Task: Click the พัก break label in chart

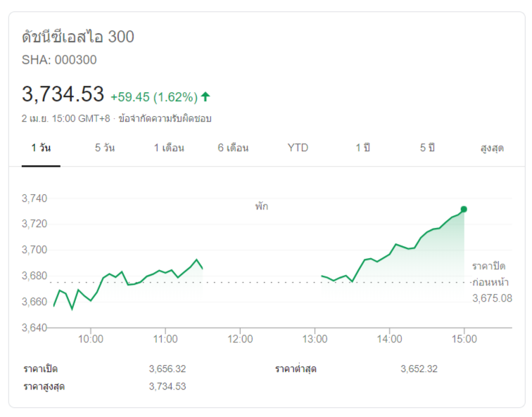Action: click(262, 207)
